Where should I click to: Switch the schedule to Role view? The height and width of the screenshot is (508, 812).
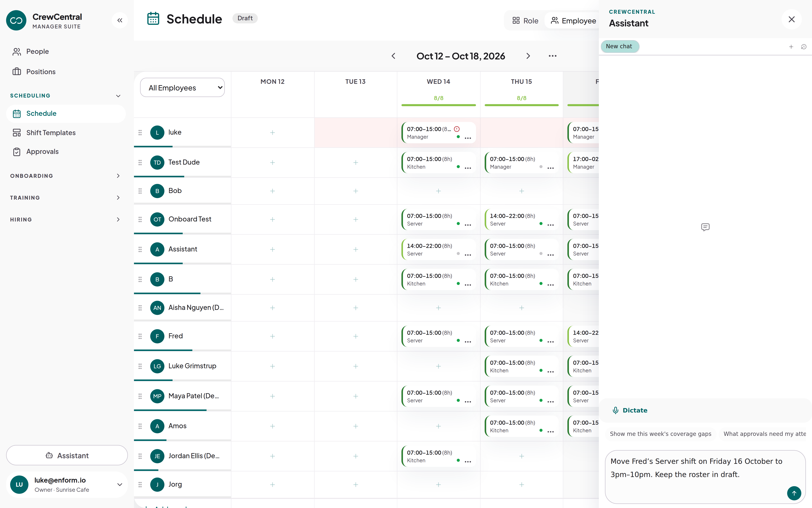(525, 21)
